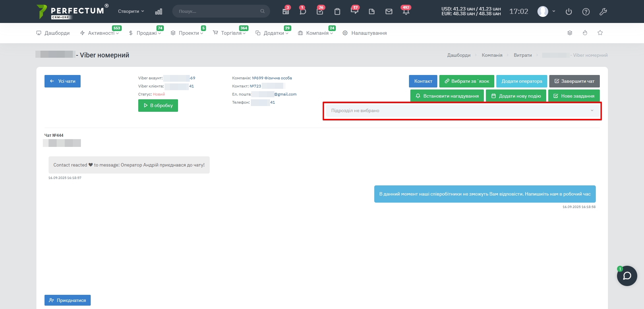The height and width of the screenshot is (309, 644).
Task: Click the 'Завершити чат' button
Action: (574, 81)
